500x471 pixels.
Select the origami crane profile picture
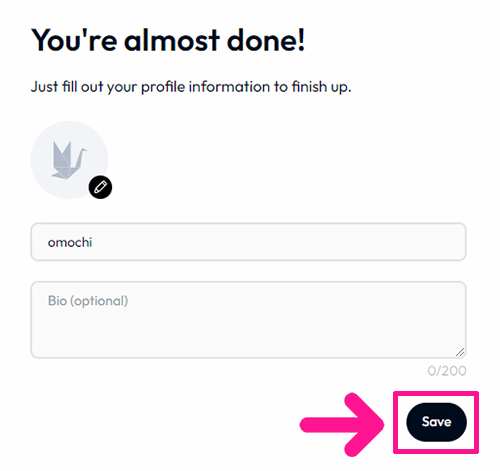coord(69,160)
